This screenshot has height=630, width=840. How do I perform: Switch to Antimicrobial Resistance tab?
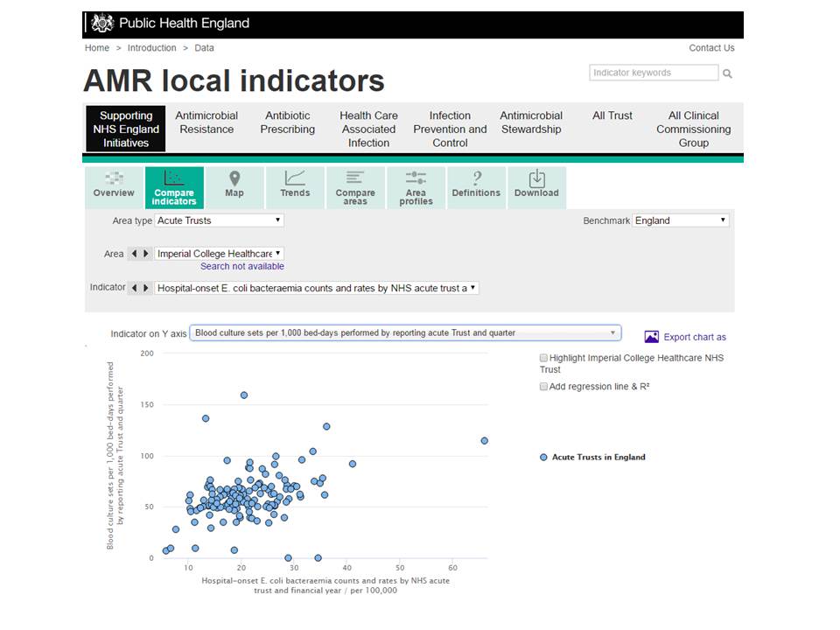(x=206, y=122)
